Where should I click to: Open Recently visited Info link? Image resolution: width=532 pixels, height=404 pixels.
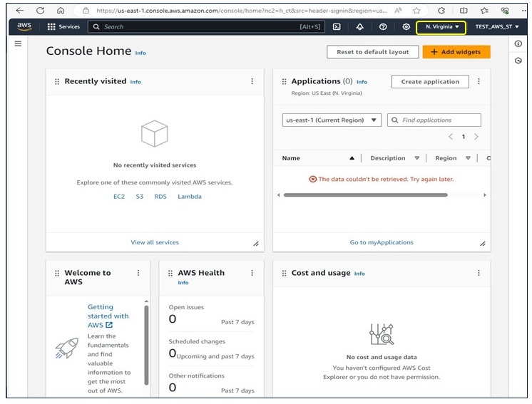click(135, 82)
